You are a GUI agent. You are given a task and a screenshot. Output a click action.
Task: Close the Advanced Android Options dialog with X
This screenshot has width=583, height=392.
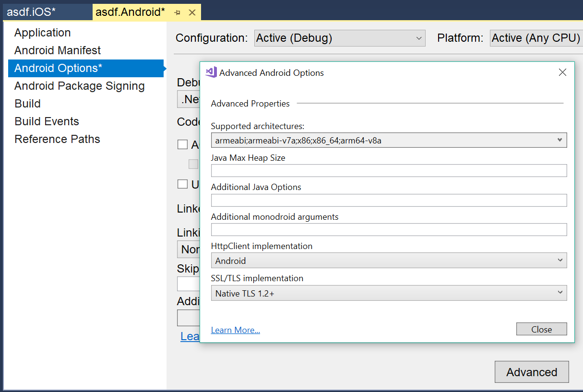563,72
